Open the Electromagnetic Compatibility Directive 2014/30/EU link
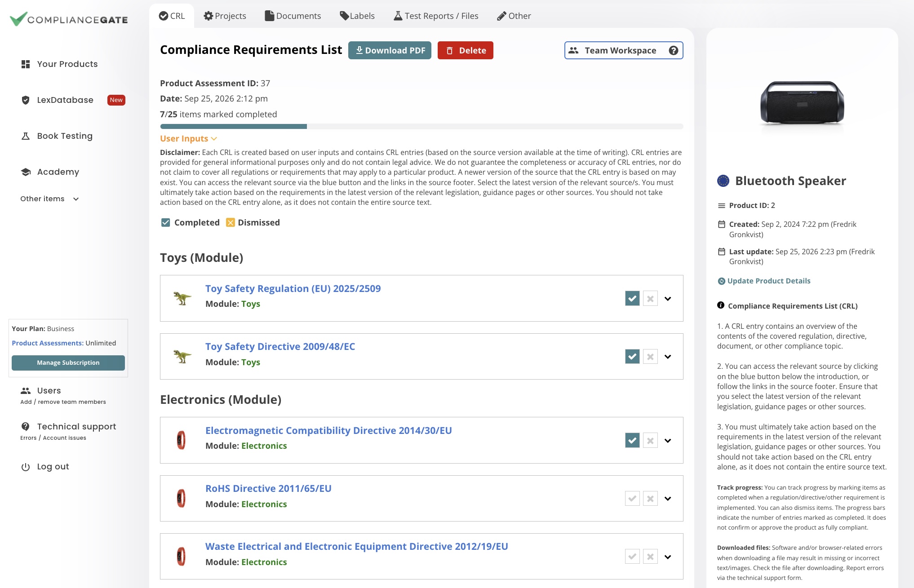This screenshot has width=914, height=588. tap(328, 431)
